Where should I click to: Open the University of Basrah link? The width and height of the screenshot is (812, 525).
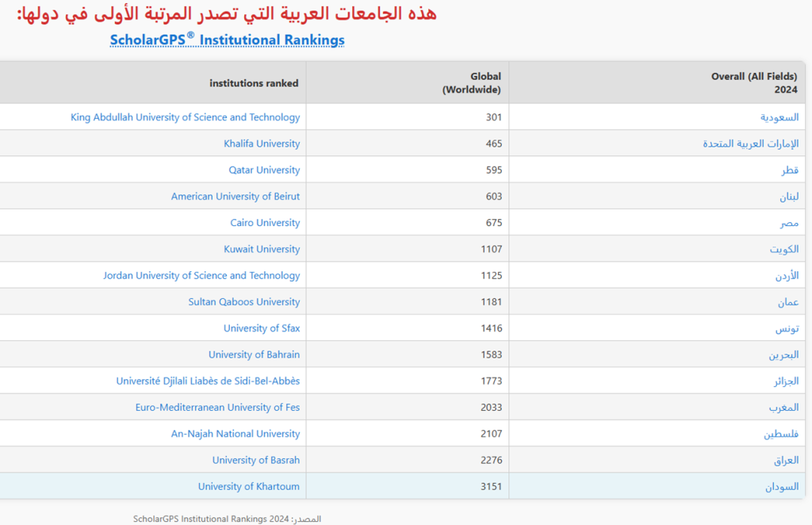(256, 460)
